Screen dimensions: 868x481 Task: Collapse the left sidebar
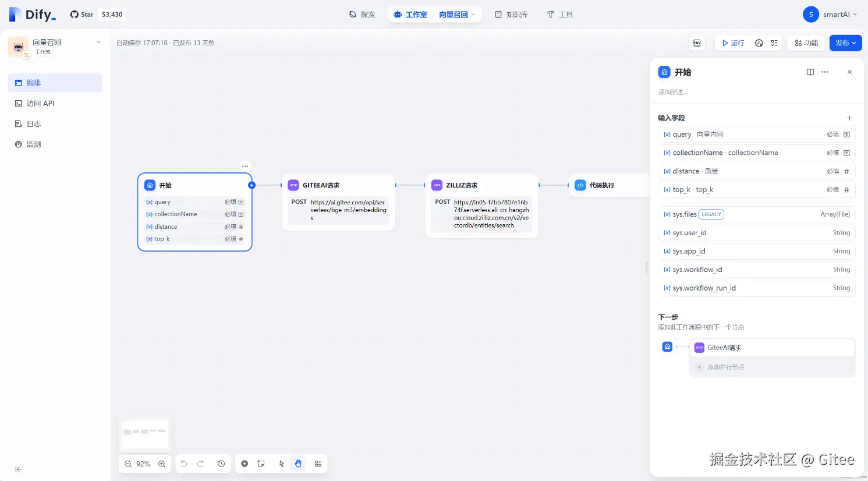[19, 469]
